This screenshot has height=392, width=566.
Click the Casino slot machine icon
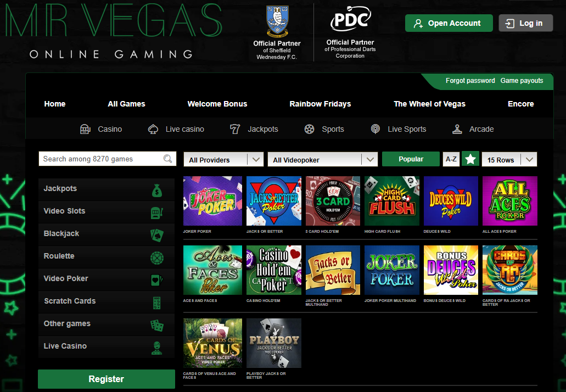[85, 129]
